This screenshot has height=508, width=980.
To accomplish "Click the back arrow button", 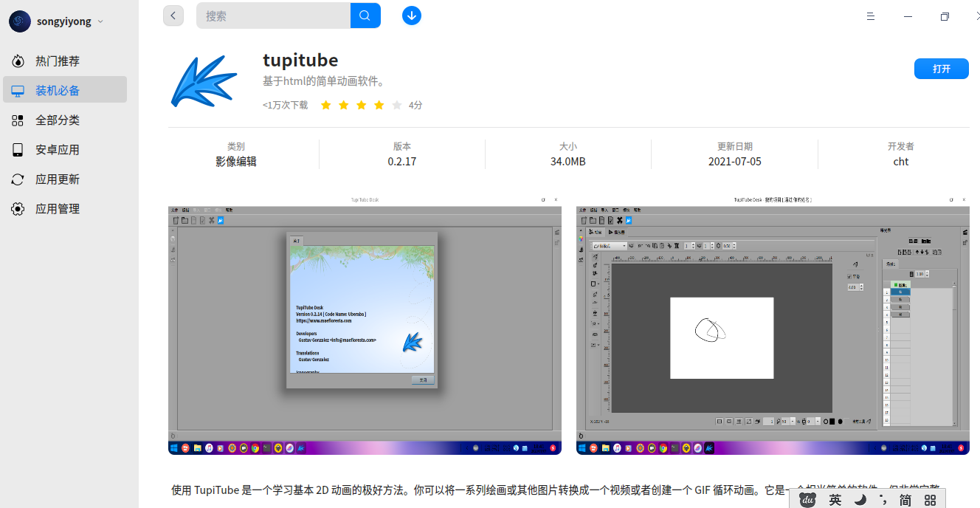I will point(173,16).
